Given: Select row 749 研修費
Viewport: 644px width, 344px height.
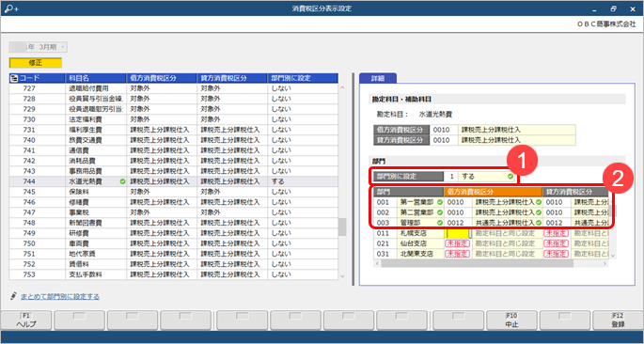Looking at the screenshot, I should [x=173, y=233].
